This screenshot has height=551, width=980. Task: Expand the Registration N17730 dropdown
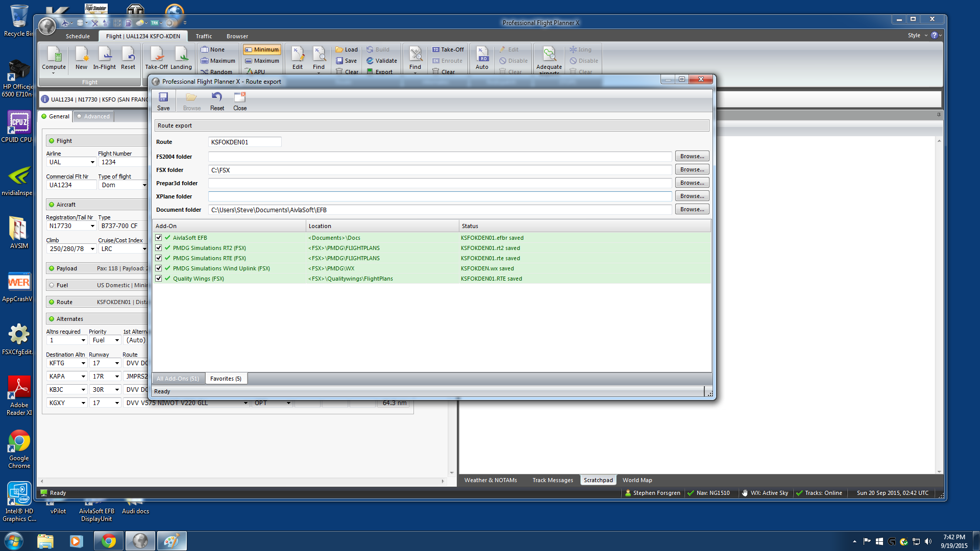click(92, 226)
